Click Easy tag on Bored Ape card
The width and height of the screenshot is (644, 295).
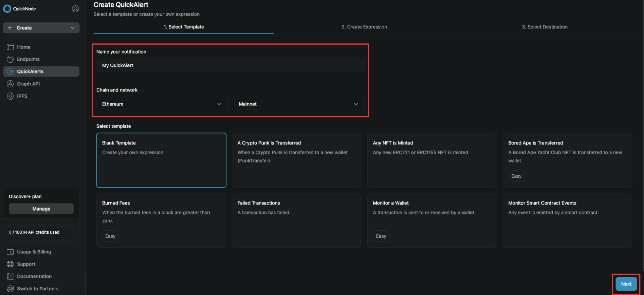point(516,176)
